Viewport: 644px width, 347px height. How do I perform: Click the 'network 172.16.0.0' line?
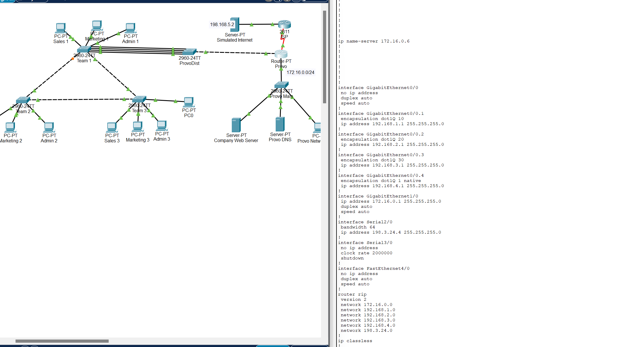pyautogui.click(x=367, y=305)
